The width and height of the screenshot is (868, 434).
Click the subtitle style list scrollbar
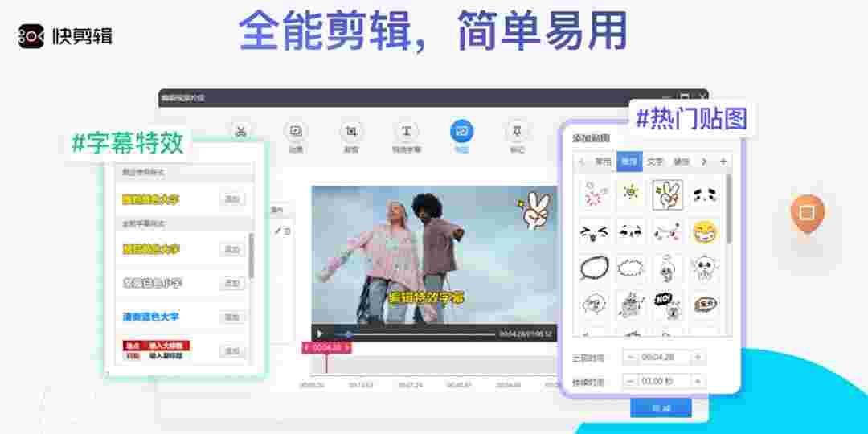tap(252, 256)
